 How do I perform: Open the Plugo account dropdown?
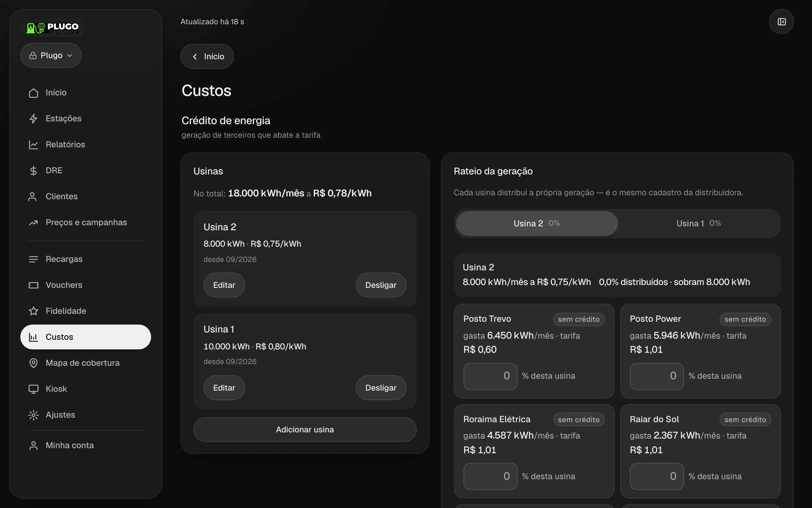(51, 55)
